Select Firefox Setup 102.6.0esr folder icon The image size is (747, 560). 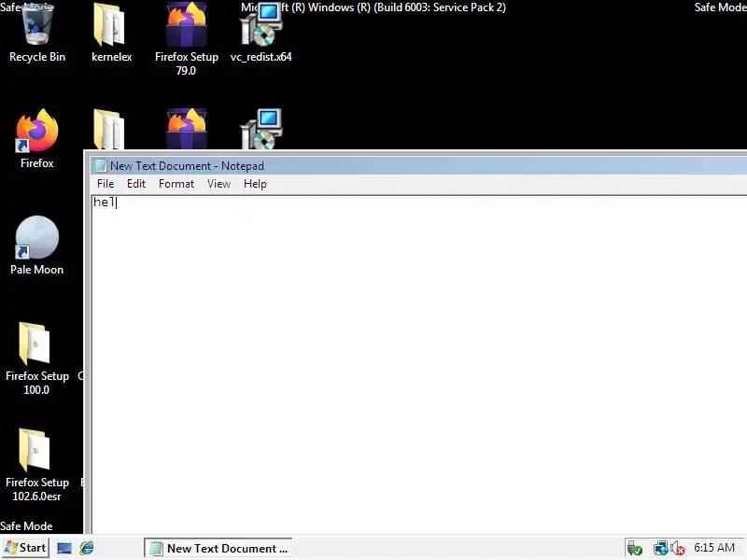[36, 465]
